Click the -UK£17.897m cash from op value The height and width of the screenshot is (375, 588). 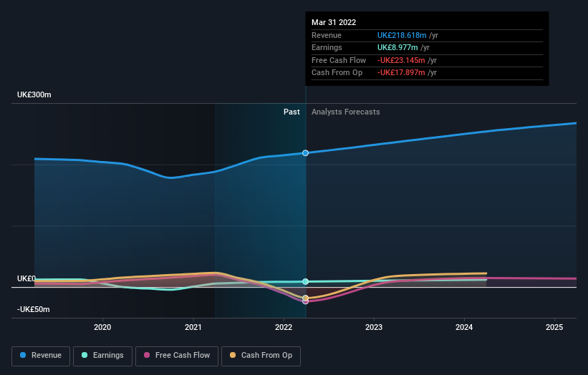tap(401, 73)
